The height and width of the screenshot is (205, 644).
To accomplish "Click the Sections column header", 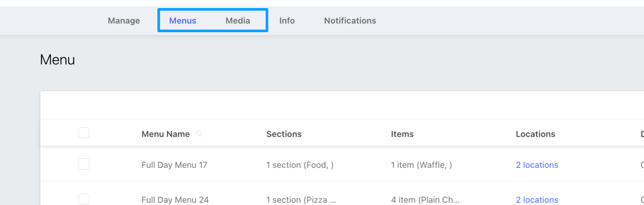I will [284, 134].
